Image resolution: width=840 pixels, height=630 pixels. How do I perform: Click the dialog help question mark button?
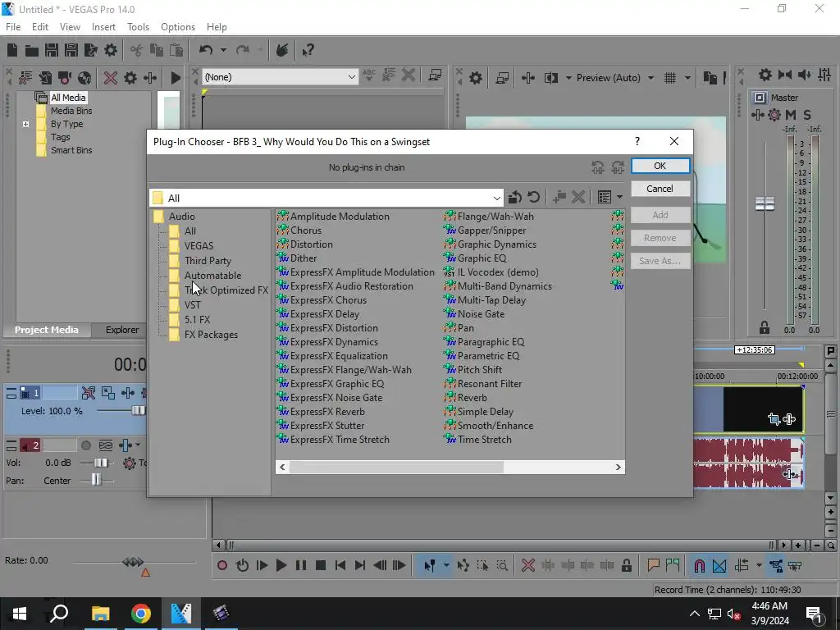click(637, 141)
